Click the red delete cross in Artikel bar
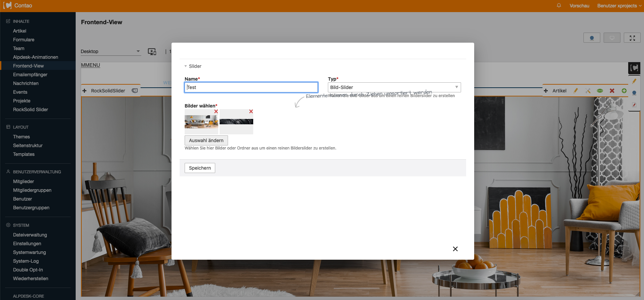This screenshot has width=644, height=300. pyautogui.click(x=612, y=91)
